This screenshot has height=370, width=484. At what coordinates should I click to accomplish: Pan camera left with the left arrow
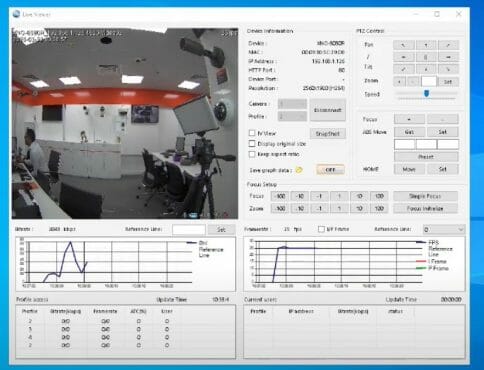point(404,57)
